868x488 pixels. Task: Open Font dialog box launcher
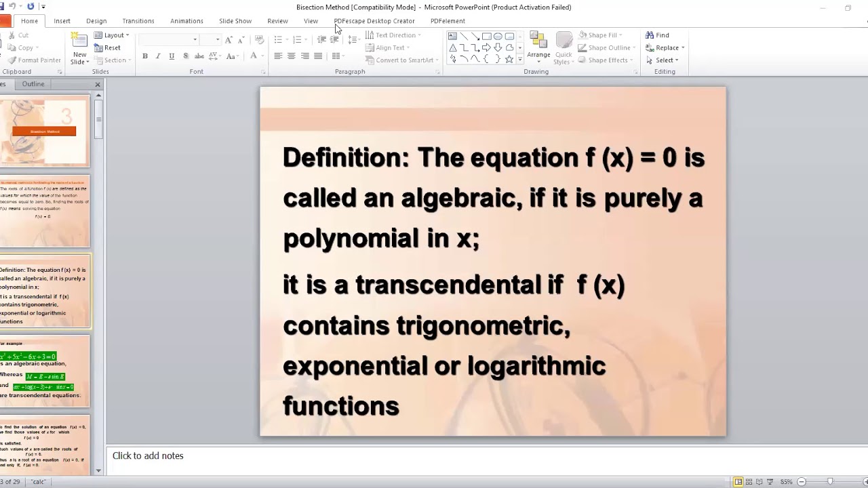263,72
